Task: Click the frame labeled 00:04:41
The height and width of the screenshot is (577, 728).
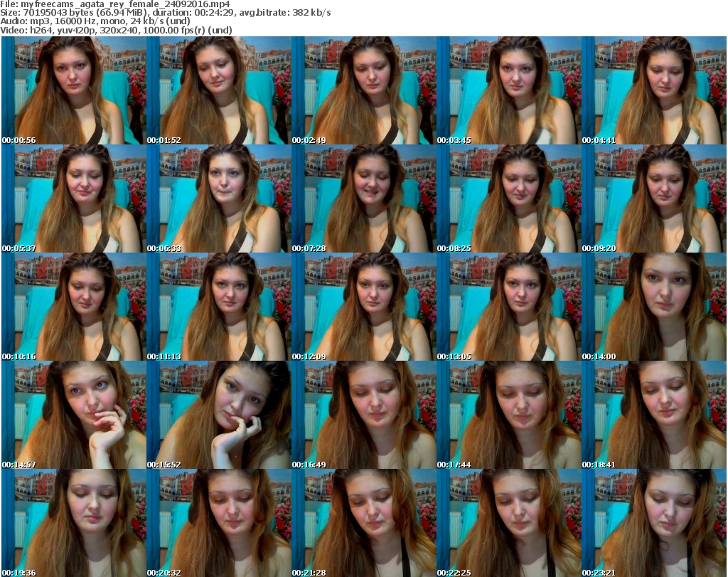Action: [653, 90]
